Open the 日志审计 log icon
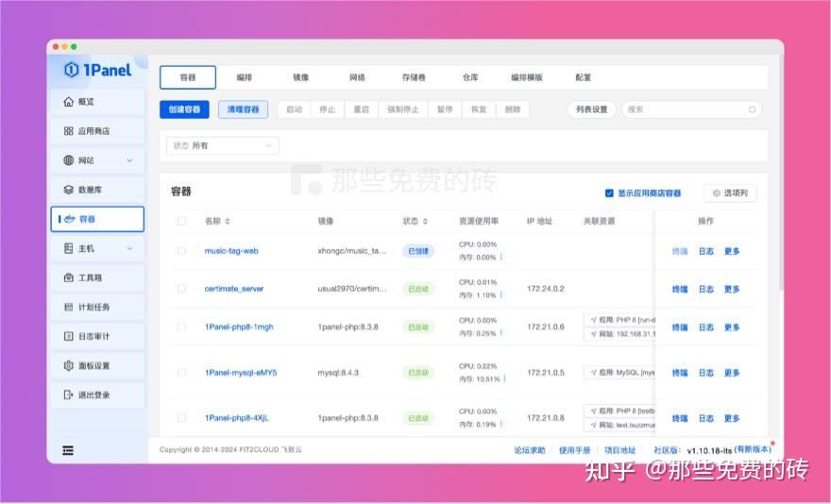This screenshot has width=831, height=504. coord(68,336)
